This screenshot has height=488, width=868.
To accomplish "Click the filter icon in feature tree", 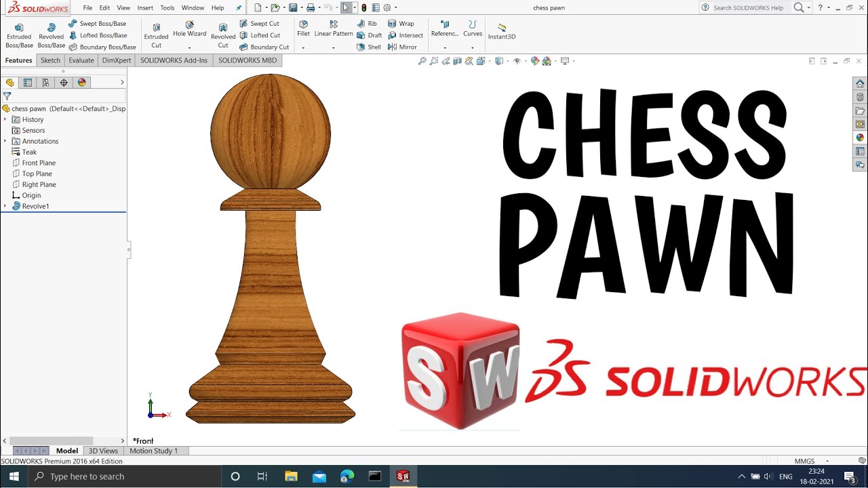I will point(7,96).
